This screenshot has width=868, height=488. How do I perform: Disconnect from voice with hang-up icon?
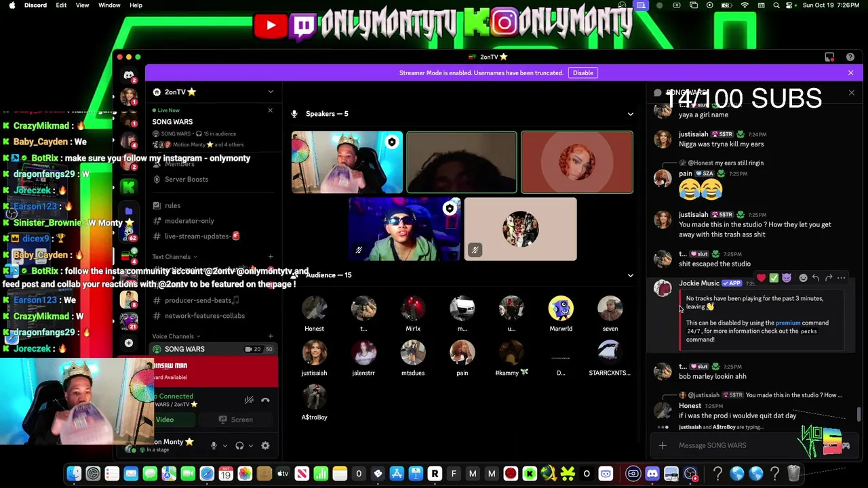[x=265, y=400]
